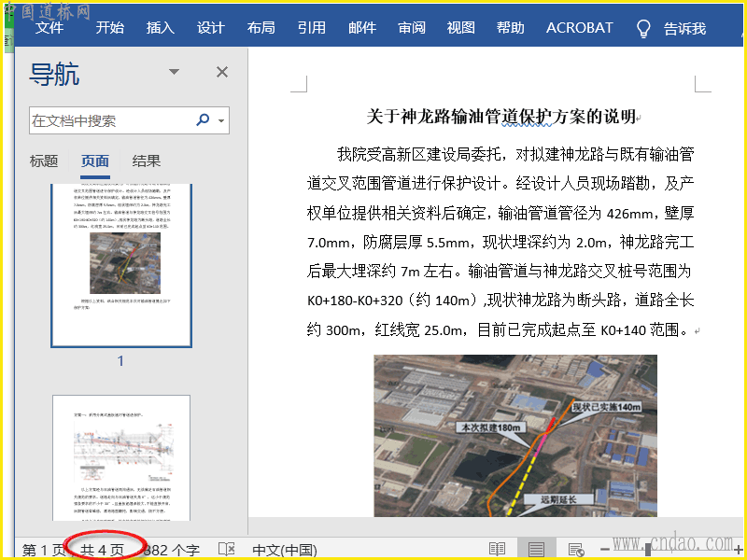Screen dimensions: 747x560
Task: Switch to the 开始 ribbon tab
Action: pyautogui.click(x=109, y=28)
